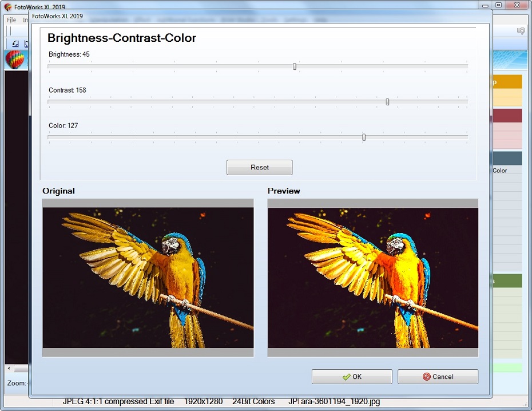The image size is (532, 411).
Task: Click the Brightness slider handle
Action: [295, 66]
